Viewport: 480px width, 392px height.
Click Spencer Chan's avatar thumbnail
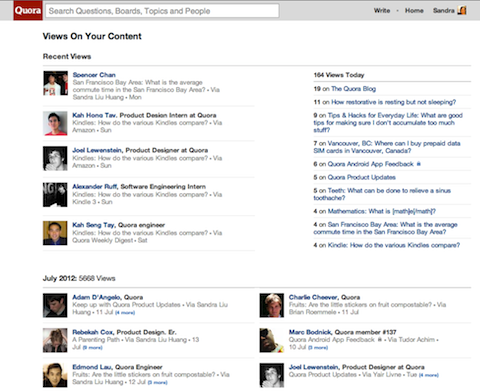point(55,83)
